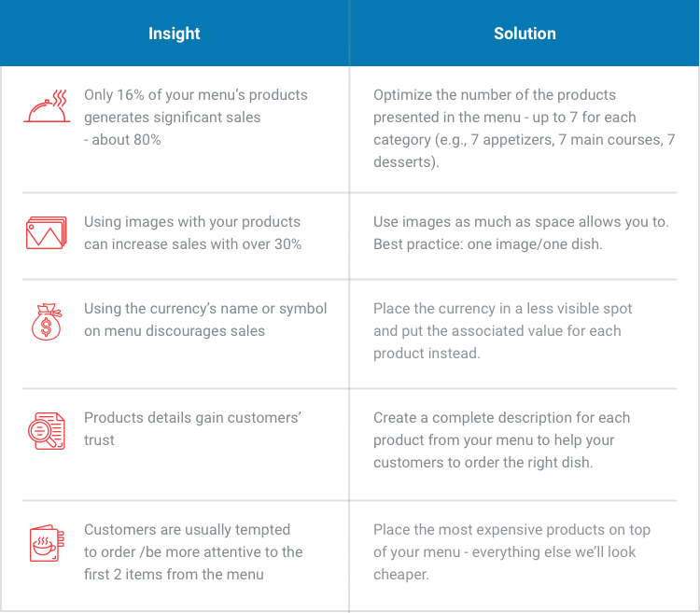Image resolution: width=700 pixels, height=613 pixels.
Task: Click 'Using the currency's name or symbol' insight
Action: click(205, 309)
